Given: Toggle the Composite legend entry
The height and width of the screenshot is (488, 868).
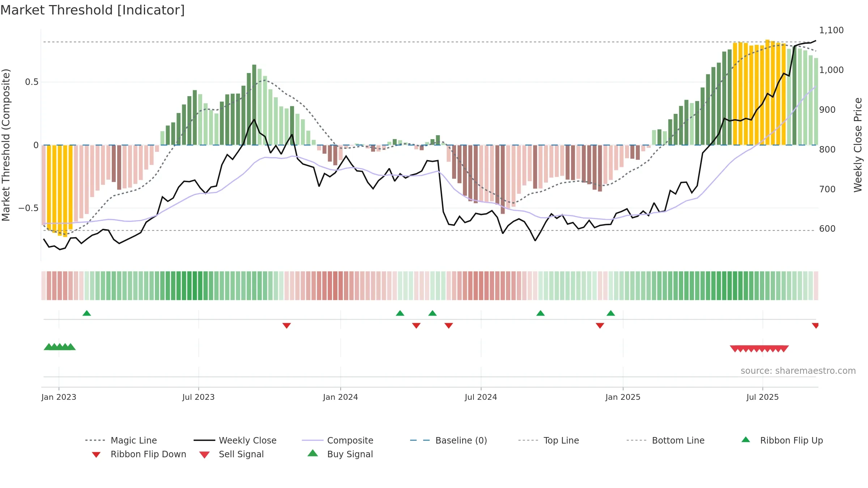Looking at the screenshot, I should pos(338,440).
